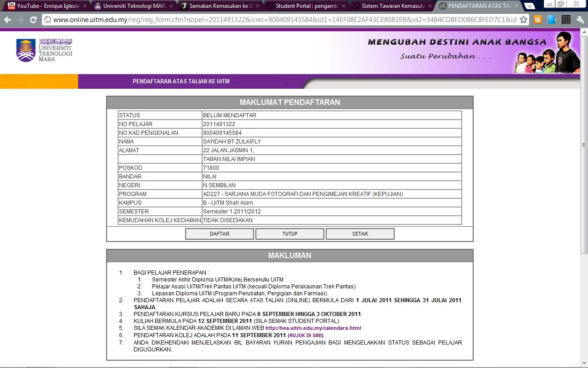Click the status value BELUM MENDAFTAR
Viewport: 588px width, 368px height.
pyautogui.click(x=229, y=115)
